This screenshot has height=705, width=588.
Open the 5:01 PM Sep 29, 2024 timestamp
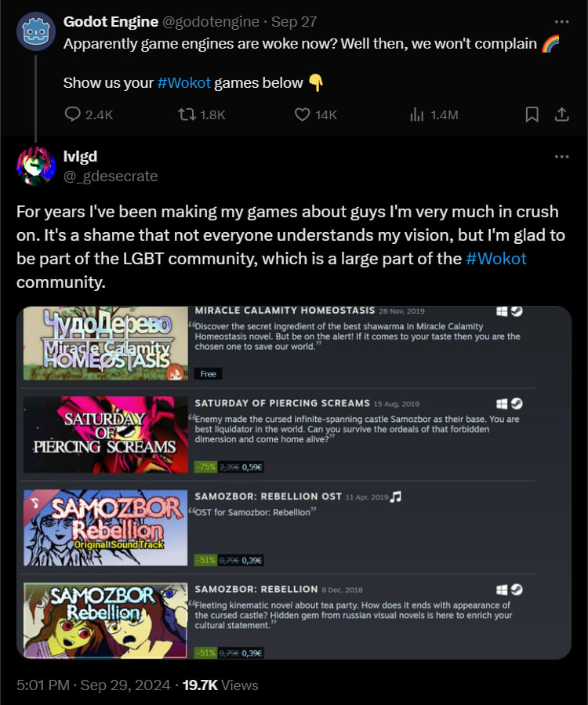93,685
